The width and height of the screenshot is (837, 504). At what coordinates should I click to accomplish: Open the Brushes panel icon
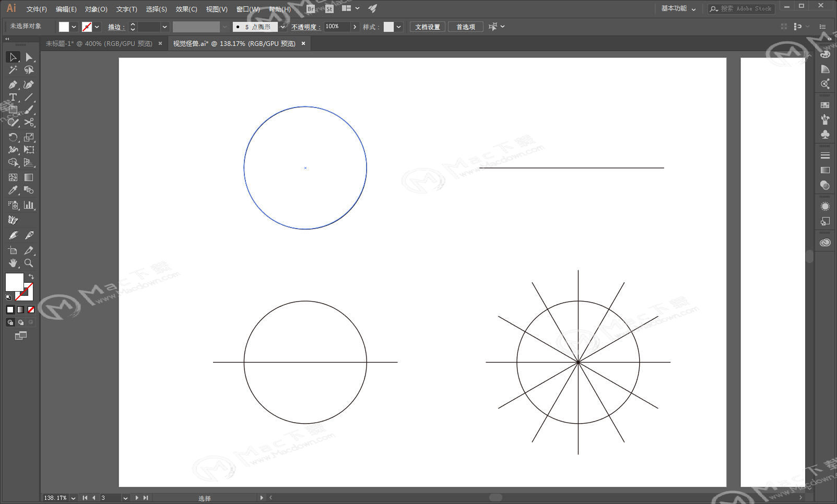point(825,119)
